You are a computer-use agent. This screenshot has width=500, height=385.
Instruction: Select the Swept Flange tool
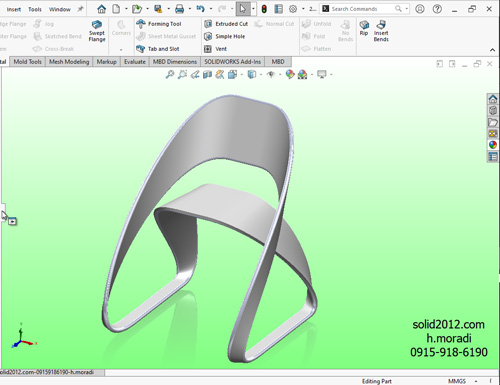[x=97, y=31]
